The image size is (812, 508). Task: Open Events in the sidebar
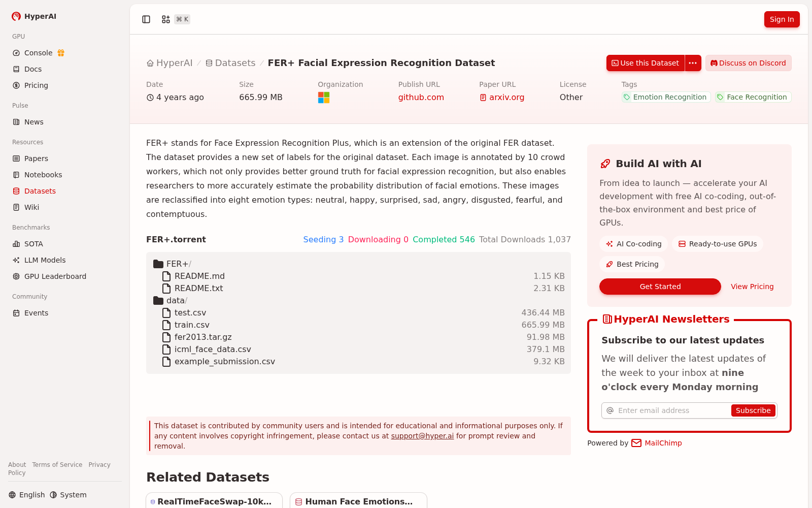click(x=36, y=313)
